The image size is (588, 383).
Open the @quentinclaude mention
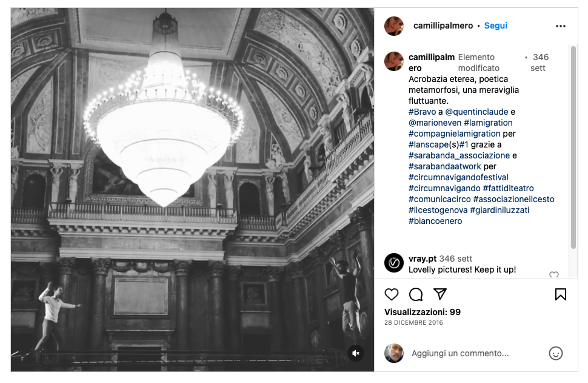click(x=476, y=112)
